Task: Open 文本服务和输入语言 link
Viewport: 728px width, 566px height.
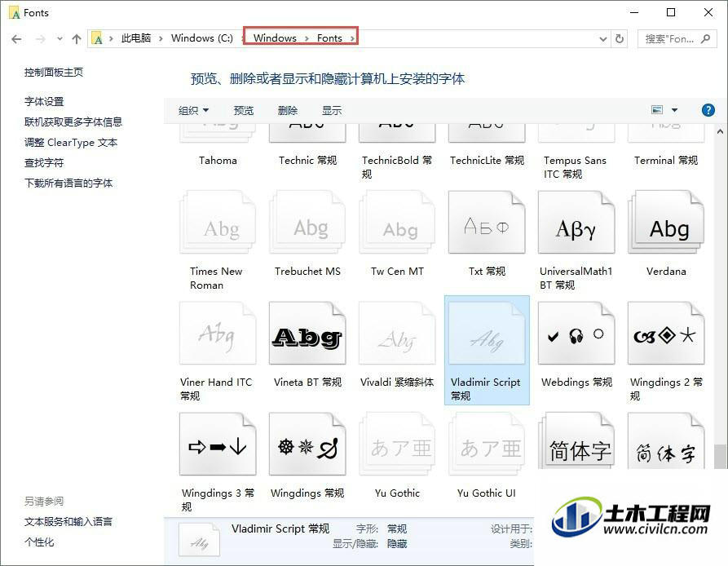Action: [68, 521]
